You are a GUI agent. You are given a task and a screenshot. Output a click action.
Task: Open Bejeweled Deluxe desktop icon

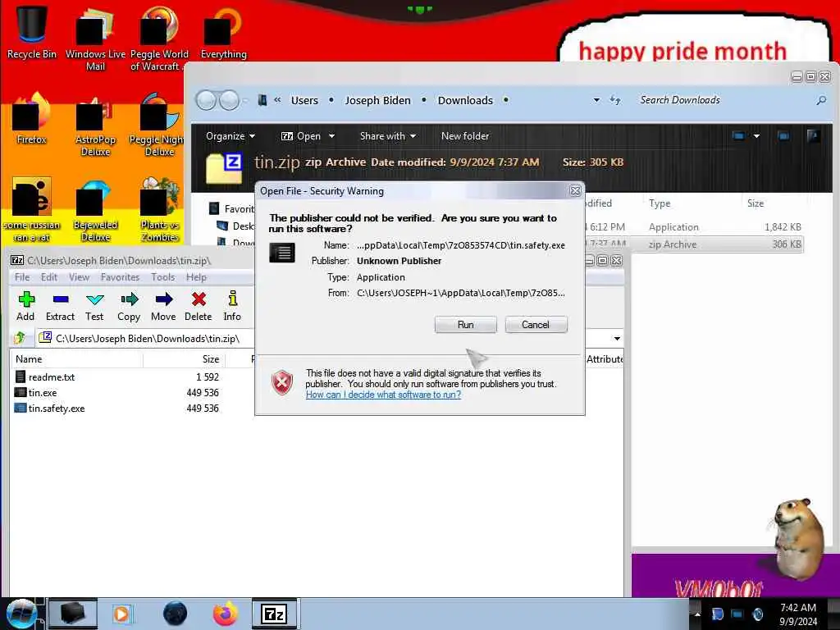(x=95, y=210)
